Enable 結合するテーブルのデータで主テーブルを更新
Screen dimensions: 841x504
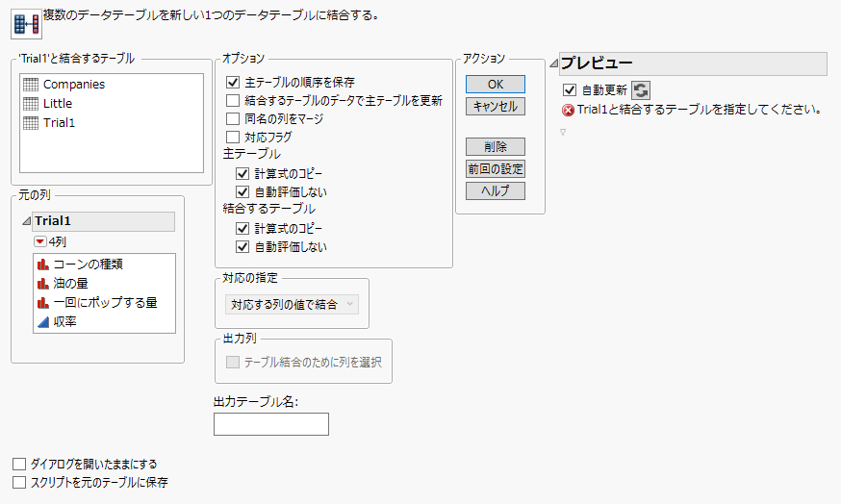click(233, 101)
